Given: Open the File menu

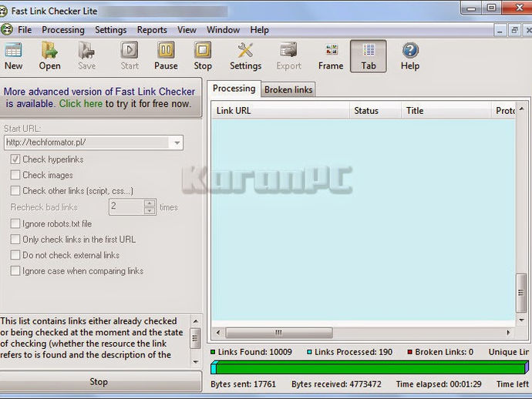Looking at the screenshot, I should (x=25, y=30).
